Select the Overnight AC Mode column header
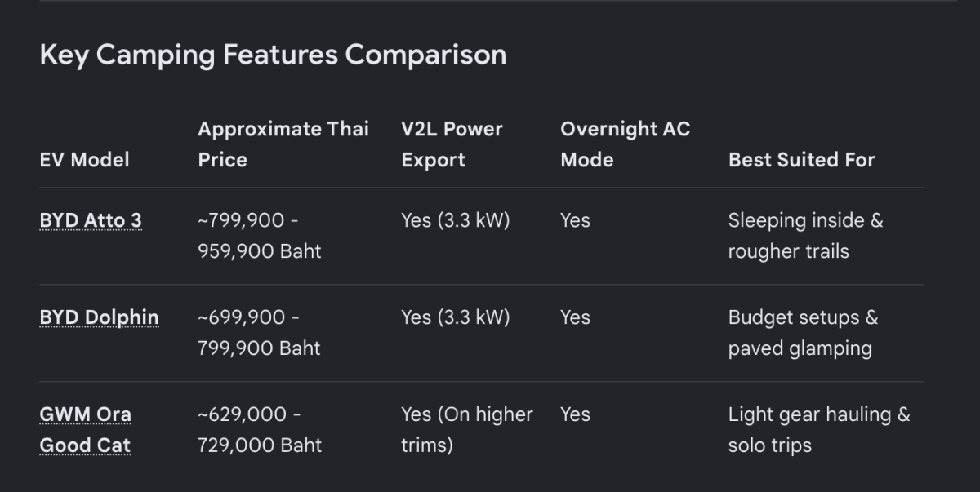980x492 pixels. pyautogui.click(x=625, y=144)
